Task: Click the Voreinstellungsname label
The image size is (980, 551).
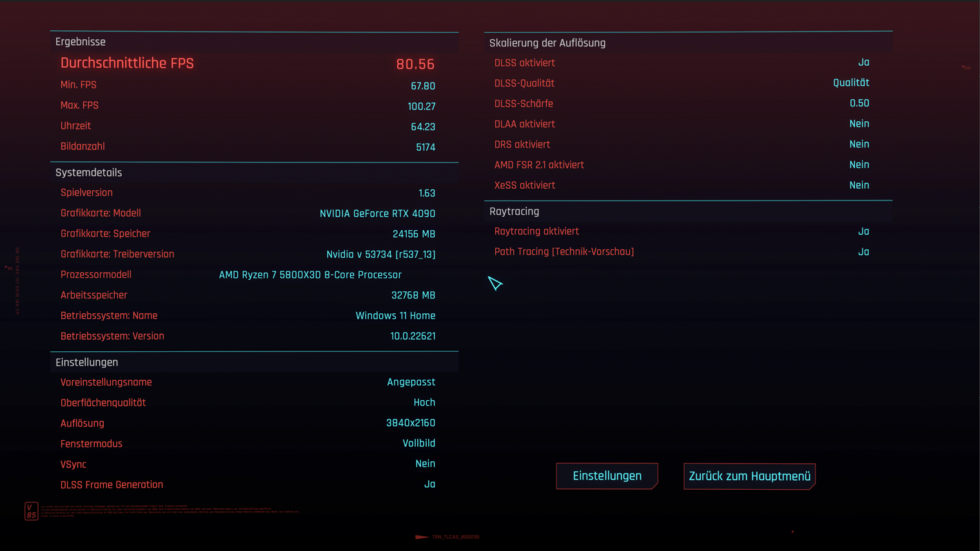Action: pos(106,383)
